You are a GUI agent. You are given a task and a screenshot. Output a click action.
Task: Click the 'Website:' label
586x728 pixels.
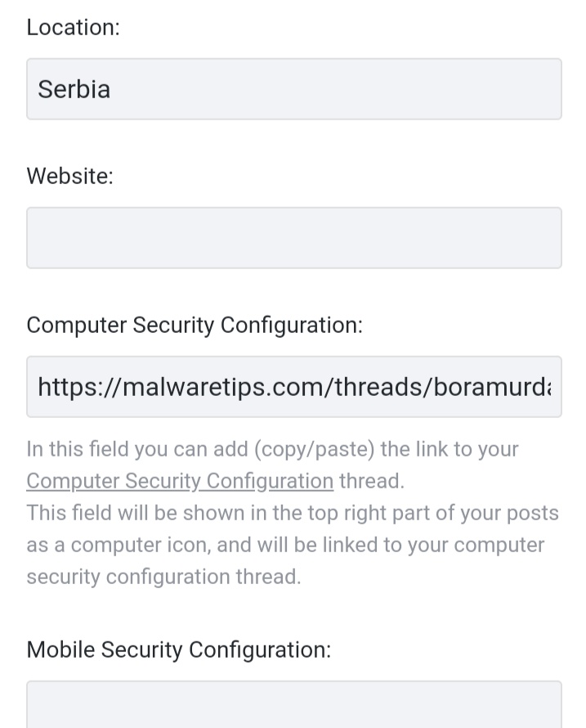pos(69,176)
